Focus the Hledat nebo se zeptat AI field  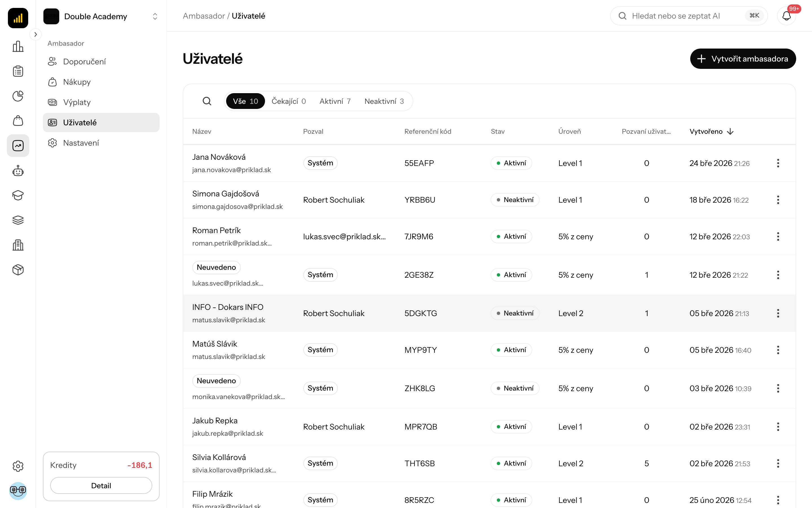click(x=689, y=16)
